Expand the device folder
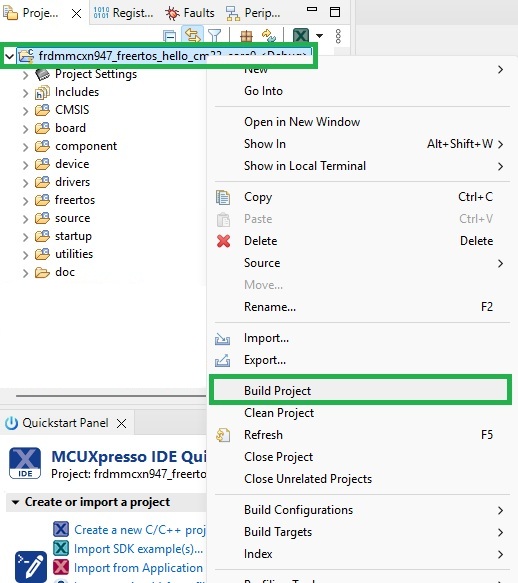The image size is (518, 583). point(25,165)
